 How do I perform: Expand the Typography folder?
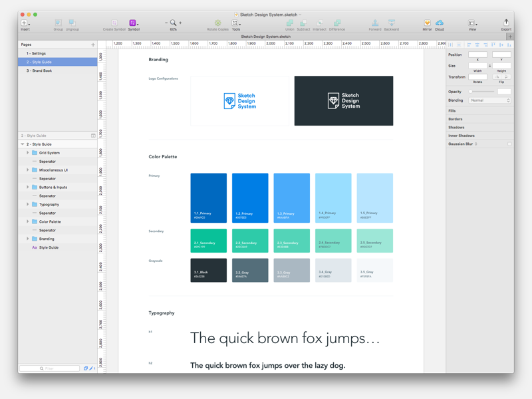point(27,204)
